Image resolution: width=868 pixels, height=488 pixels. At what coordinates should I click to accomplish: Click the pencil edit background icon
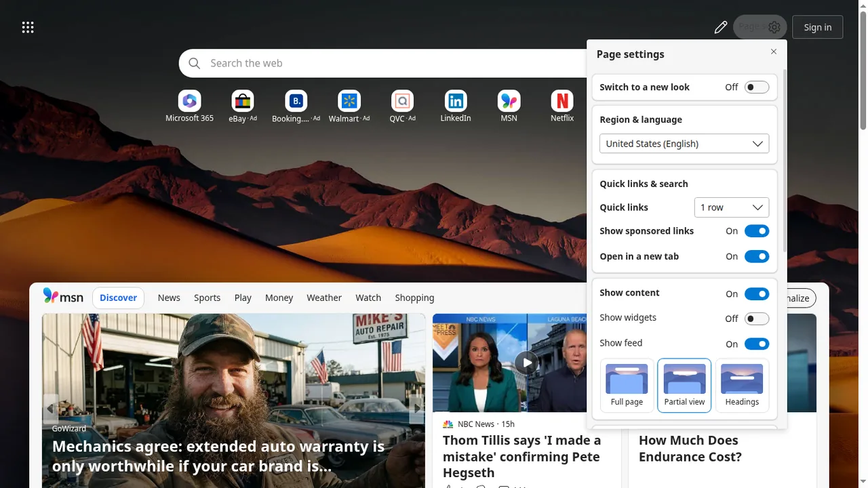click(720, 27)
